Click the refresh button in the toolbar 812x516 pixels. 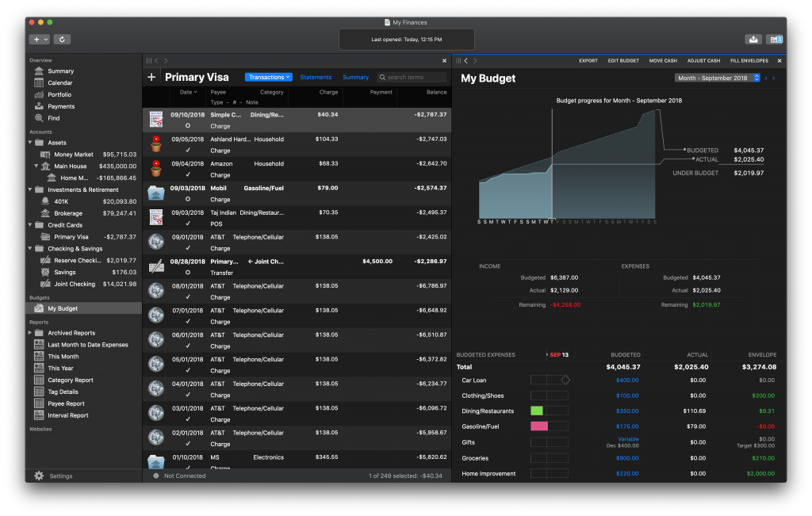62,39
